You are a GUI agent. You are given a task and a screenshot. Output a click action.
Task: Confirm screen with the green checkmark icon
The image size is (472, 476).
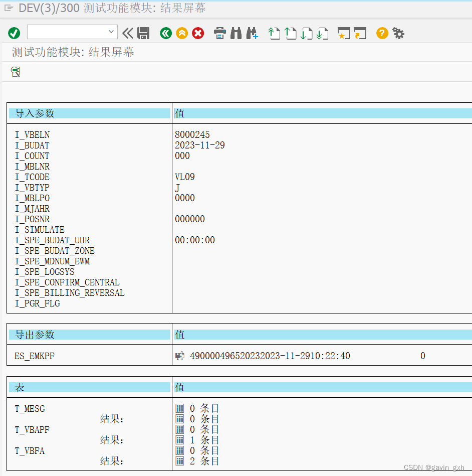(x=14, y=33)
